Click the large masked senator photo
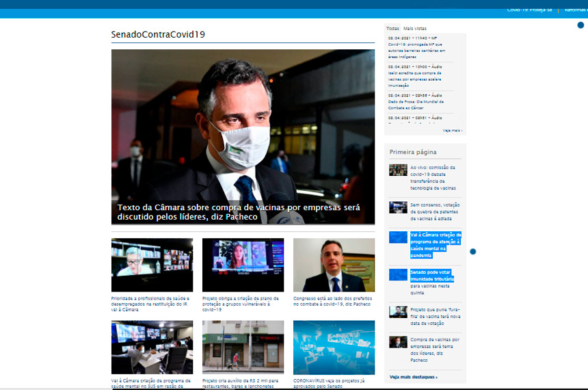Viewport: 588px width, 390px height. (x=243, y=123)
